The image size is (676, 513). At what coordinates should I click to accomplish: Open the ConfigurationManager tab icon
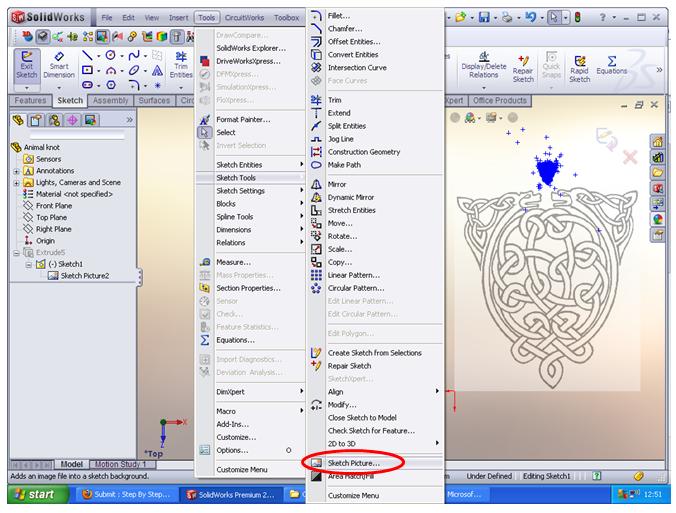click(54, 120)
